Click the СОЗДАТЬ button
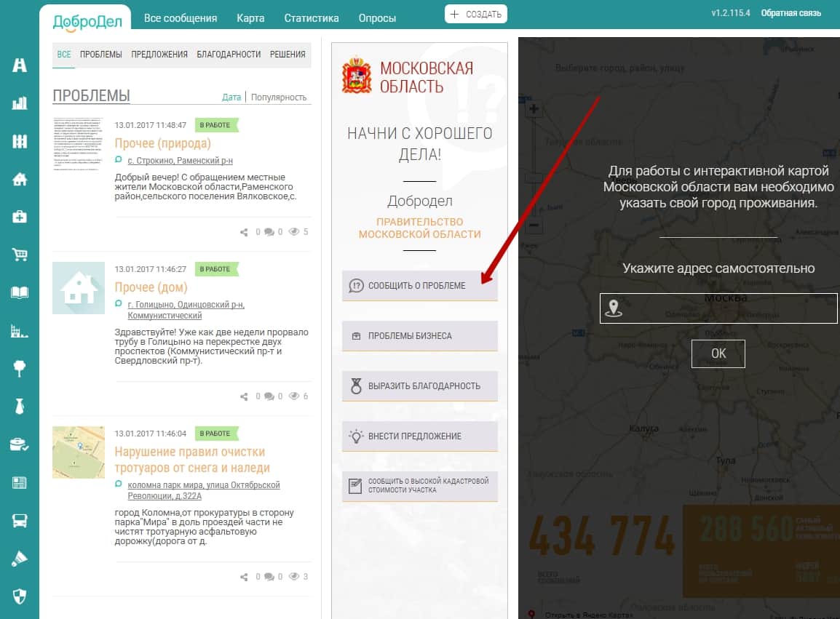This screenshot has width=840, height=619. pyautogui.click(x=476, y=15)
